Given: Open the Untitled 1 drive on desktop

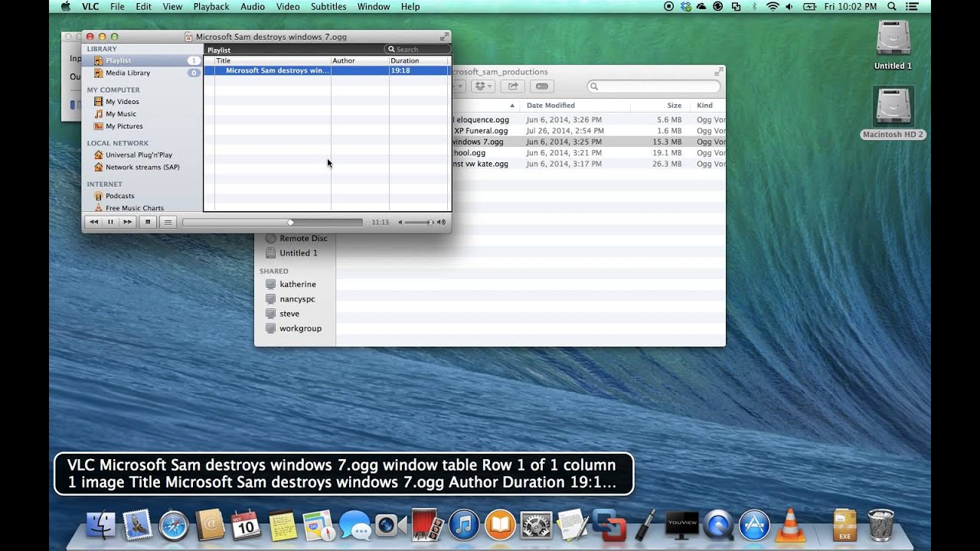Looking at the screenshot, I should click(893, 44).
